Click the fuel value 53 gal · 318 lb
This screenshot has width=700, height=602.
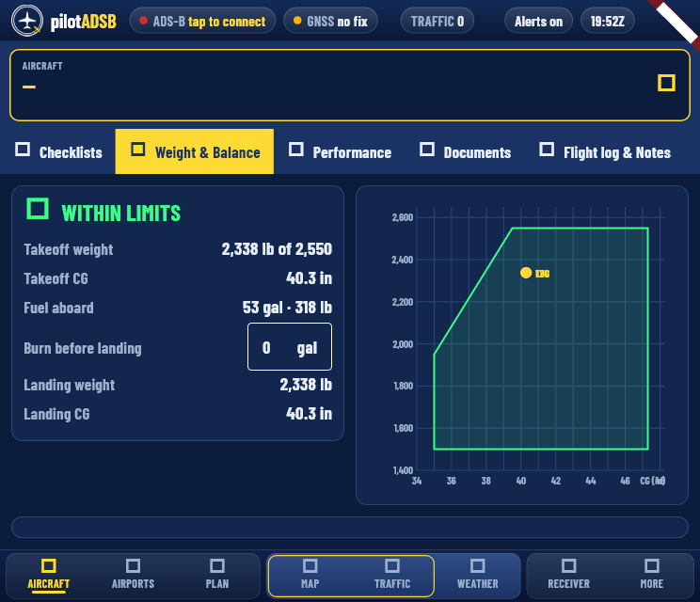click(287, 308)
